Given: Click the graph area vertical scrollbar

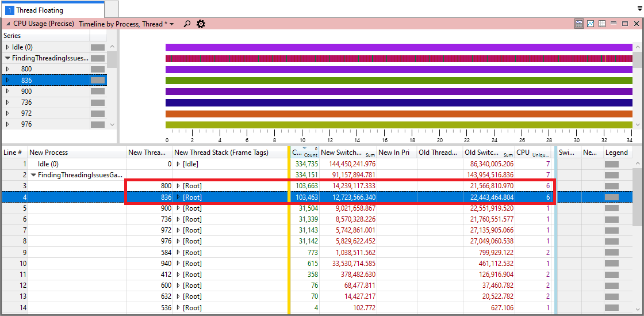Looking at the screenshot, I should coord(638,85).
